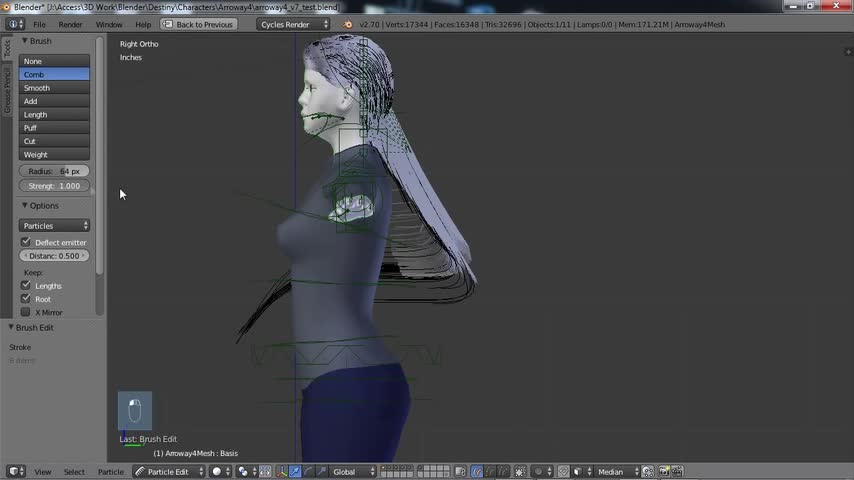Enable the X Mirror checkbox
This screenshot has height=480, width=854.
click(26, 312)
